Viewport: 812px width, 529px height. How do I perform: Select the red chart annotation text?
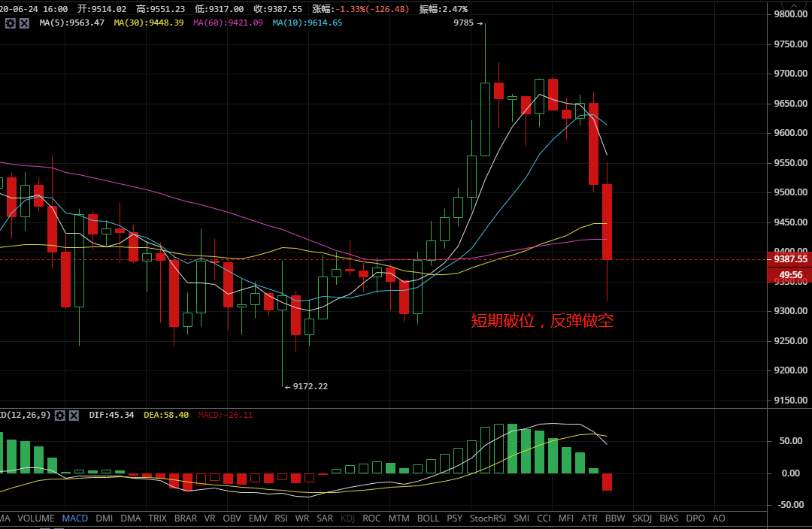[542, 321]
